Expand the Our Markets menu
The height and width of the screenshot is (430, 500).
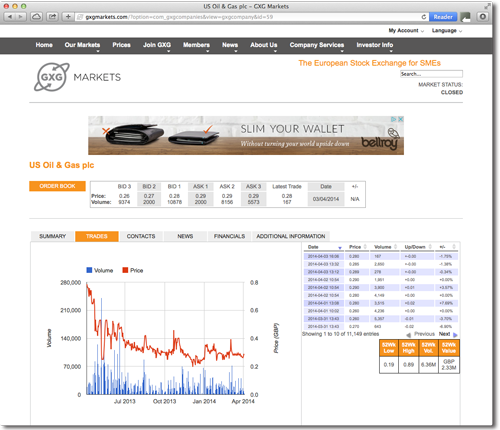82,45
